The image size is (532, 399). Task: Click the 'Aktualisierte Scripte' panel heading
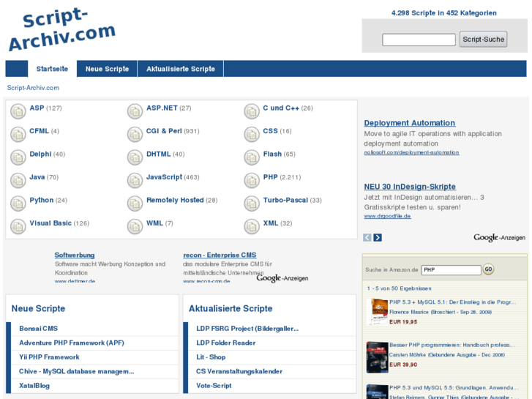coord(231,308)
